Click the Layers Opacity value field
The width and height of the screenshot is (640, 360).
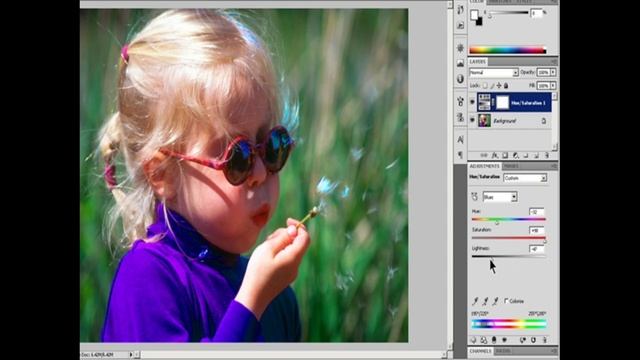(543, 72)
